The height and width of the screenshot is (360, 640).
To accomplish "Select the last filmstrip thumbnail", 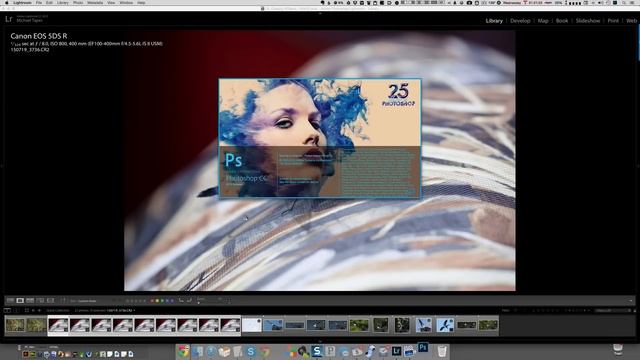I will [488, 325].
